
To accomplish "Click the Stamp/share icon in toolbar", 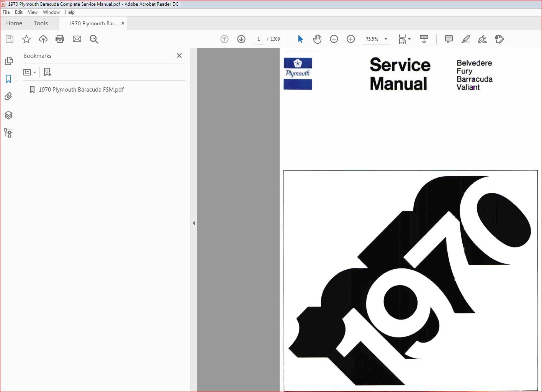I will pos(499,39).
